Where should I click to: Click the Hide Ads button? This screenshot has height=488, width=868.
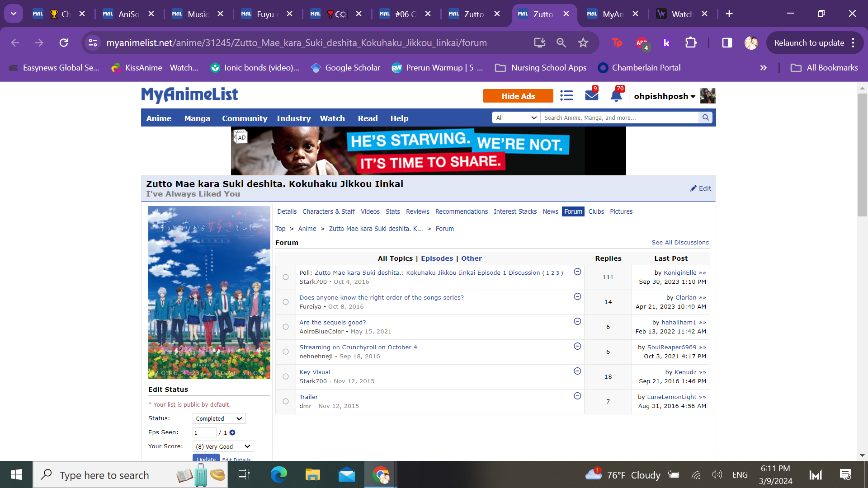(x=518, y=96)
